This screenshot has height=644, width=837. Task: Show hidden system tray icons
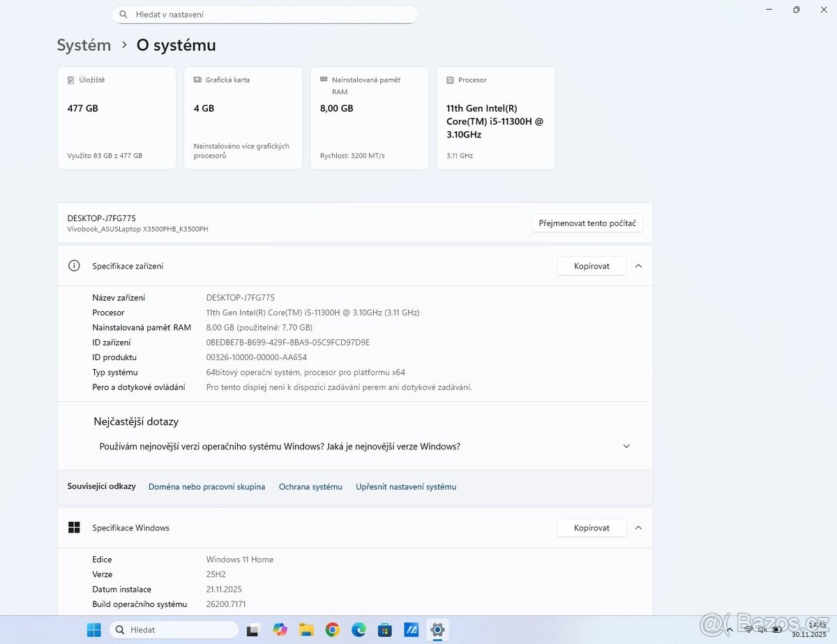tap(730, 629)
